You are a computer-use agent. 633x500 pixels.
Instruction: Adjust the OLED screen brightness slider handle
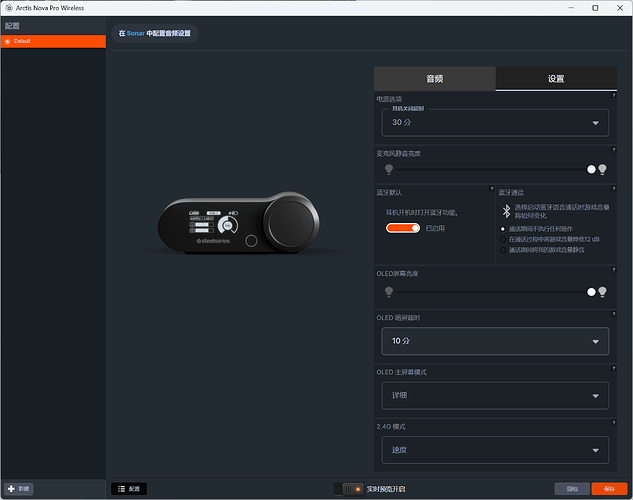coord(591,292)
